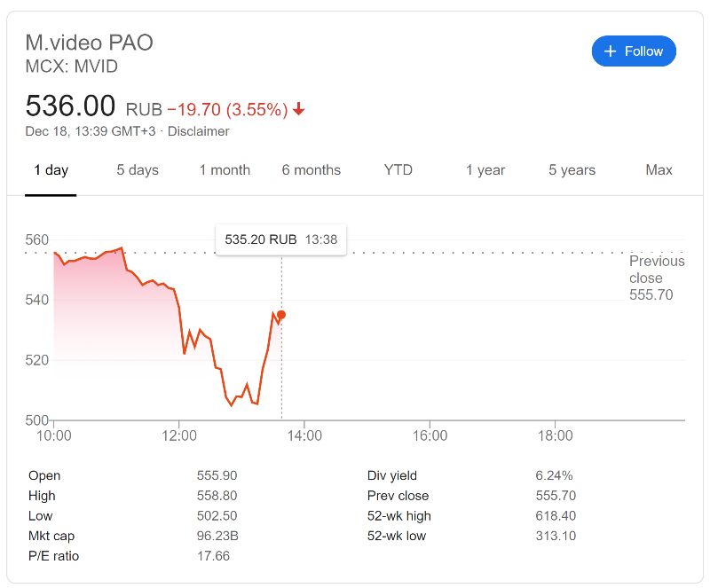
Task: Click the Div yield value 6.24%
Action: click(x=555, y=475)
